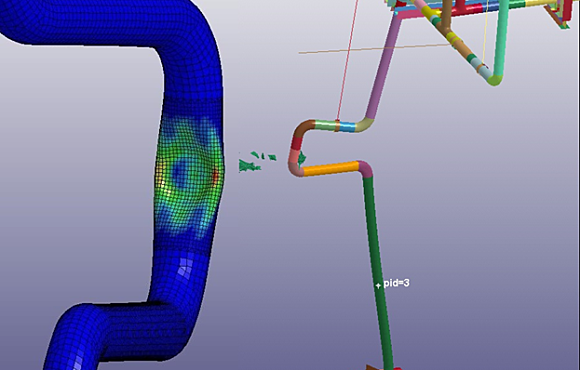
Task: Select the lime green elbow at upper right
Action: (495, 80)
